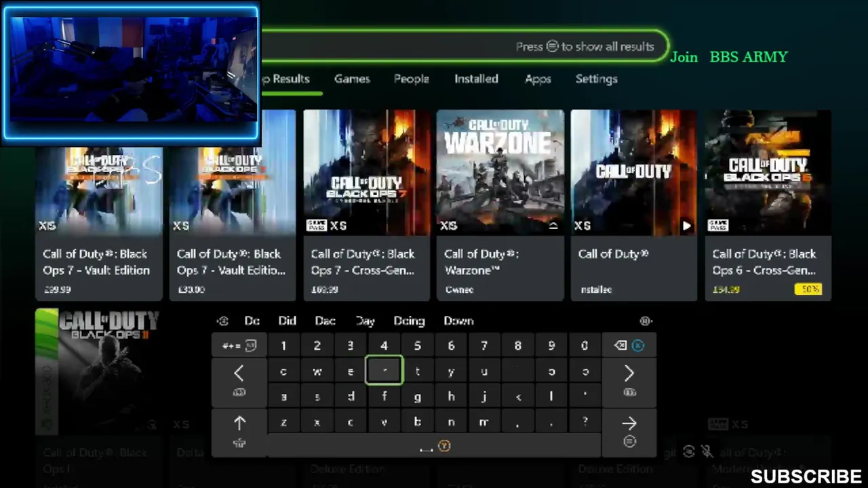Open the symbols keyboard layout key
Screen dimensions: 868x488
[239, 346]
